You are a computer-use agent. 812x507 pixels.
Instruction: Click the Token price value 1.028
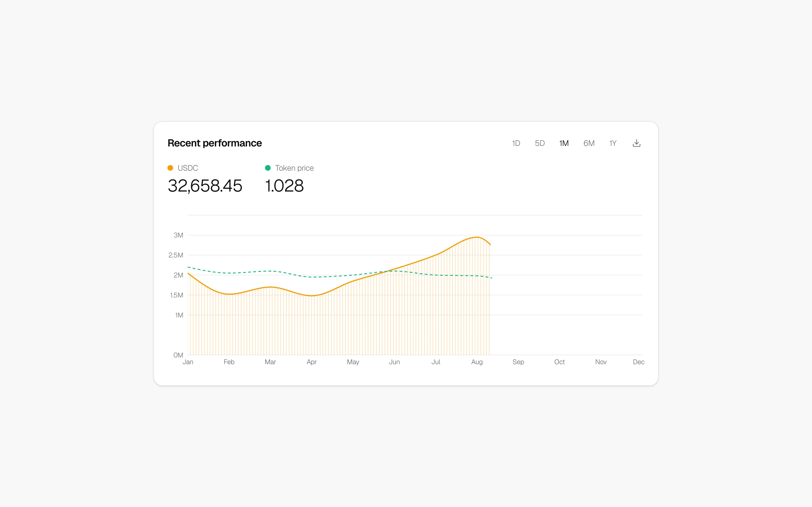[x=284, y=186]
